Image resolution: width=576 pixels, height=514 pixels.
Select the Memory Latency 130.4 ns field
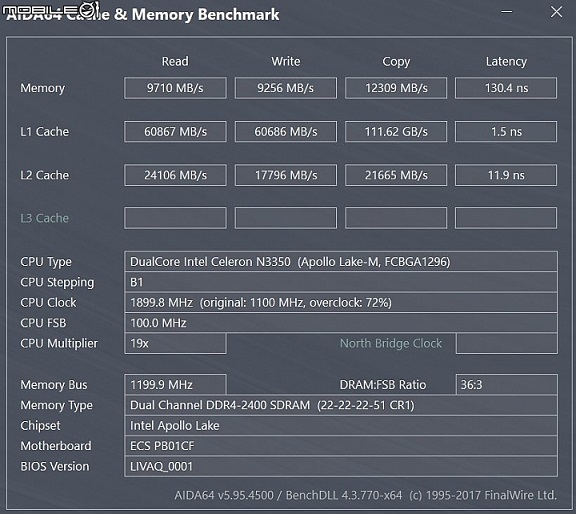(x=506, y=88)
